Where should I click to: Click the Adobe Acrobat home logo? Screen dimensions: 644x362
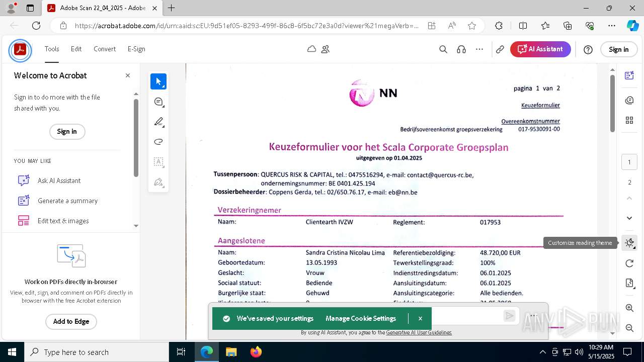[20, 49]
